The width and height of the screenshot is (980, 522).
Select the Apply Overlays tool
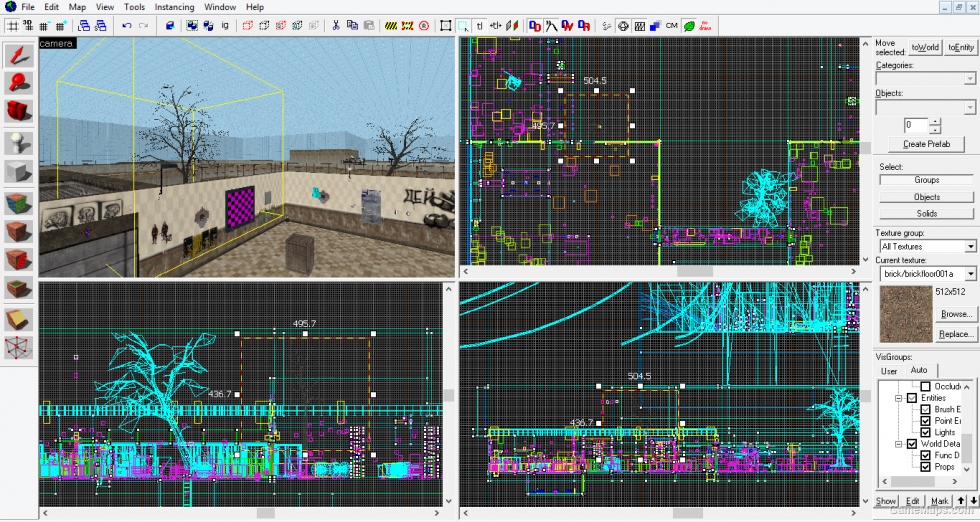19,287
